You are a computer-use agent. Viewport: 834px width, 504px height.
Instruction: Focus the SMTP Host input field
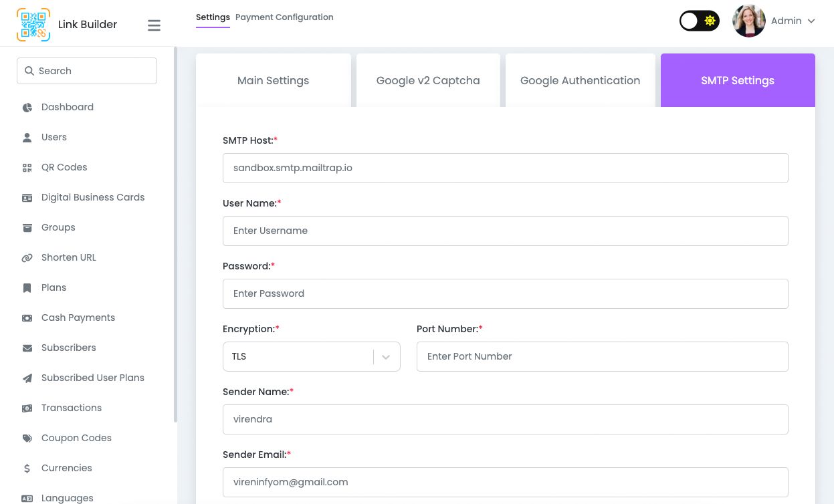pos(505,168)
